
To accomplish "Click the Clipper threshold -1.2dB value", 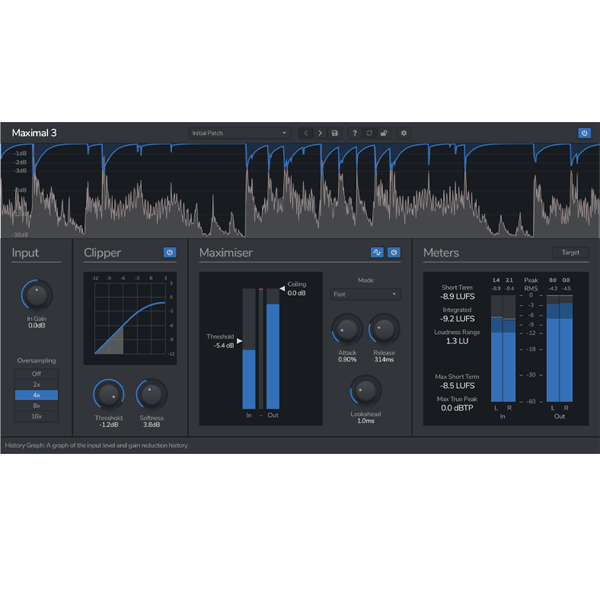I will click(109, 425).
